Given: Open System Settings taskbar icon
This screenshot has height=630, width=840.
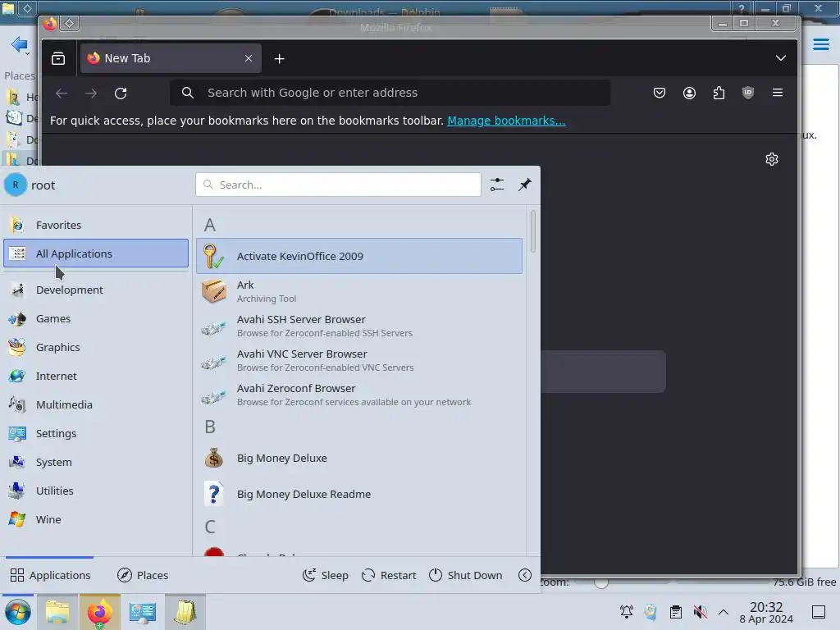Looking at the screenshot, I should pos(143,612).
